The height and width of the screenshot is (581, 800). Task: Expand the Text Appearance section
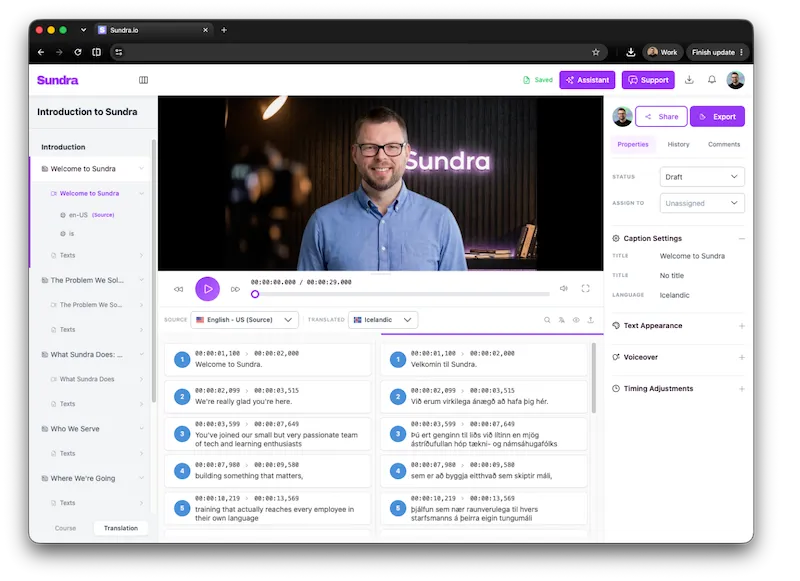tap(741, 326)
